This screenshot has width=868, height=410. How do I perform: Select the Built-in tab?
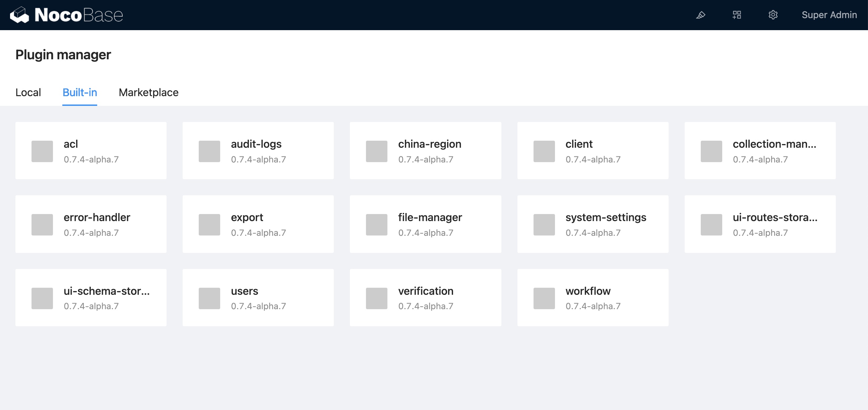pos(80,92)
